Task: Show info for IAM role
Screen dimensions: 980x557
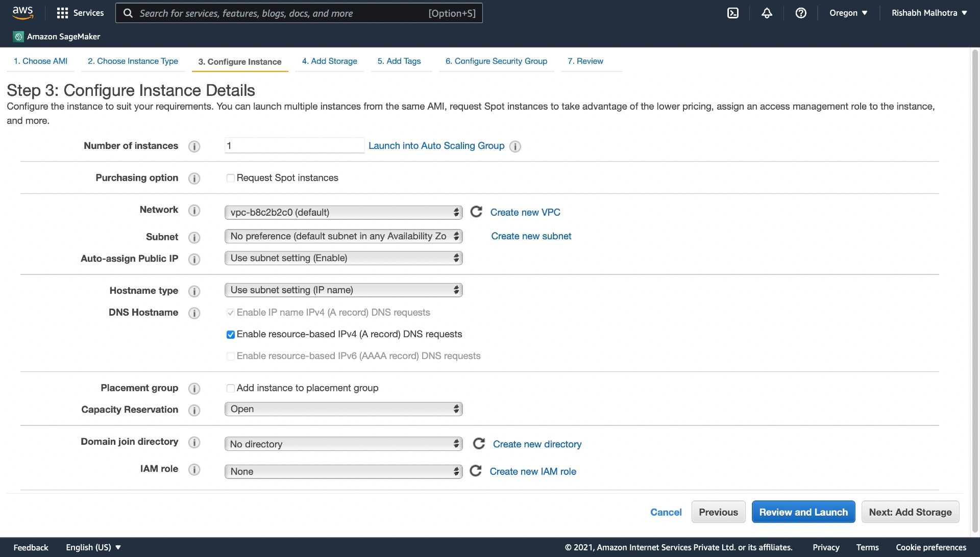Action: [x=194, y=469]
